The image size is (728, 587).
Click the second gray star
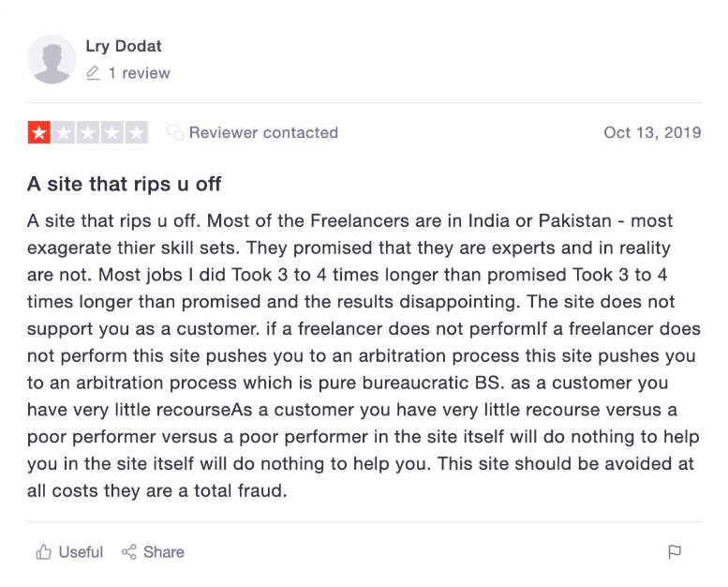(x=64, y=132)
